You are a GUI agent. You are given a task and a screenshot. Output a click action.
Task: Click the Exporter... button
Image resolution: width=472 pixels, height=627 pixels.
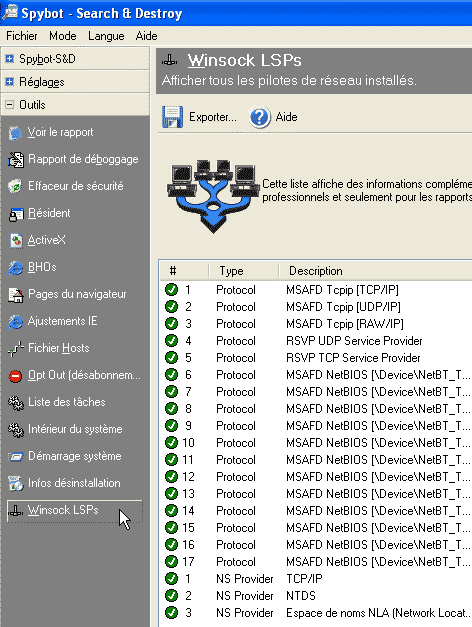[x=199, y=117]
